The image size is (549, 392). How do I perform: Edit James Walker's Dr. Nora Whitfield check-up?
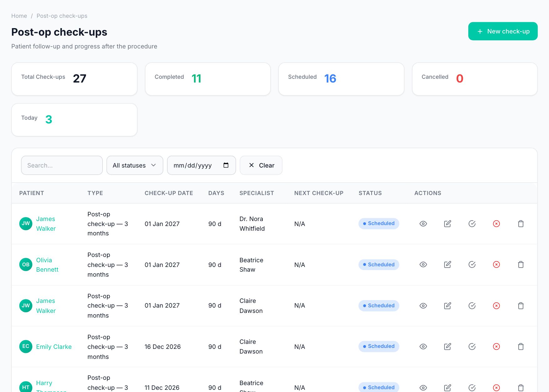click(x=447, y=224)
